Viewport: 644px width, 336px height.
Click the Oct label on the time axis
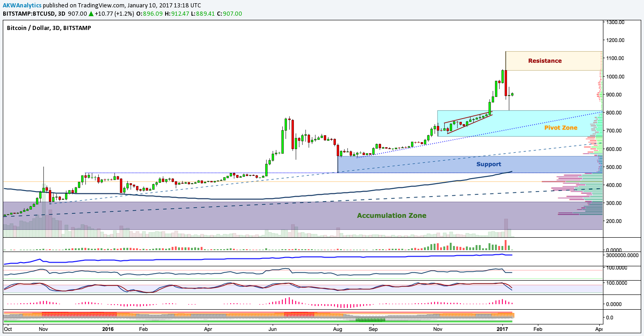point(7,330)
